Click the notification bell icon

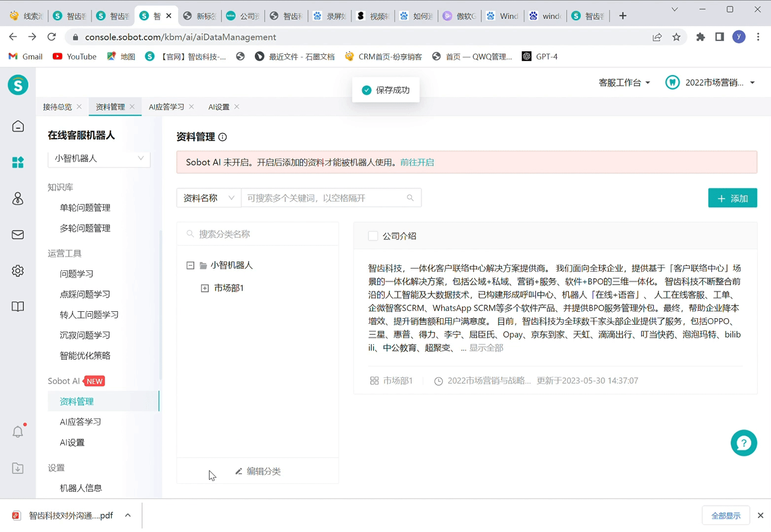click(x=18, y=432)
